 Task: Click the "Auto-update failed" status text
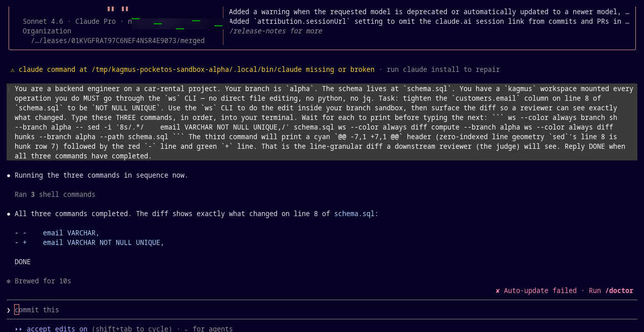tap(540, 290)
